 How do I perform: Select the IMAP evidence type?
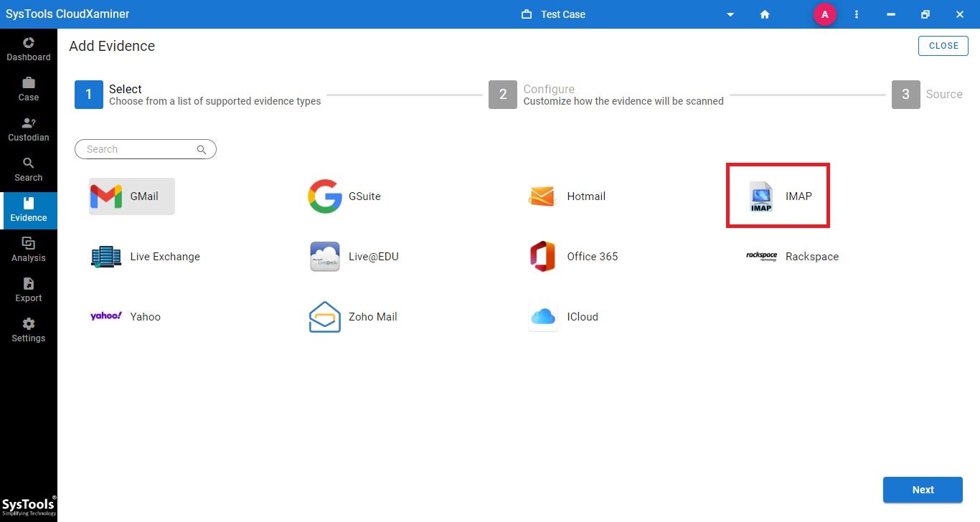(780, 196)
